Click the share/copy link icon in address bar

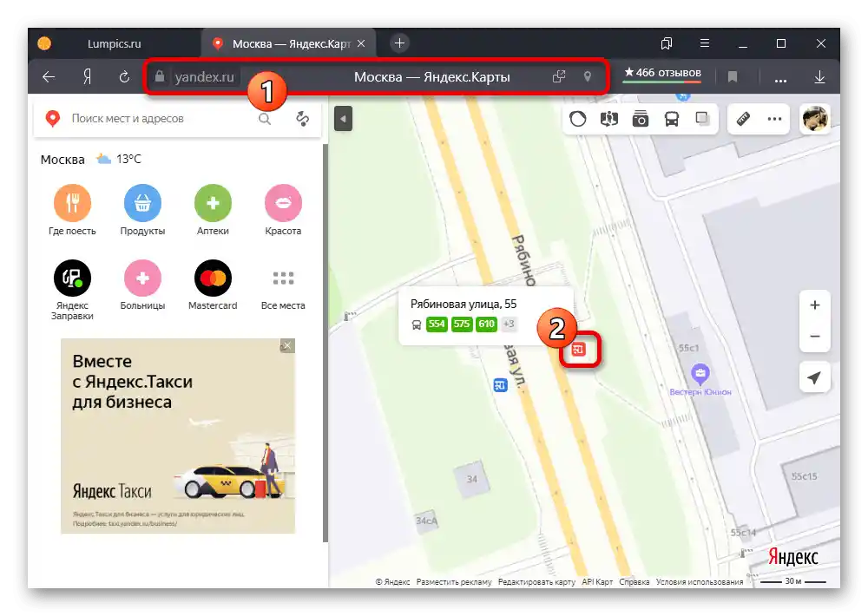(x=559, y=76)
